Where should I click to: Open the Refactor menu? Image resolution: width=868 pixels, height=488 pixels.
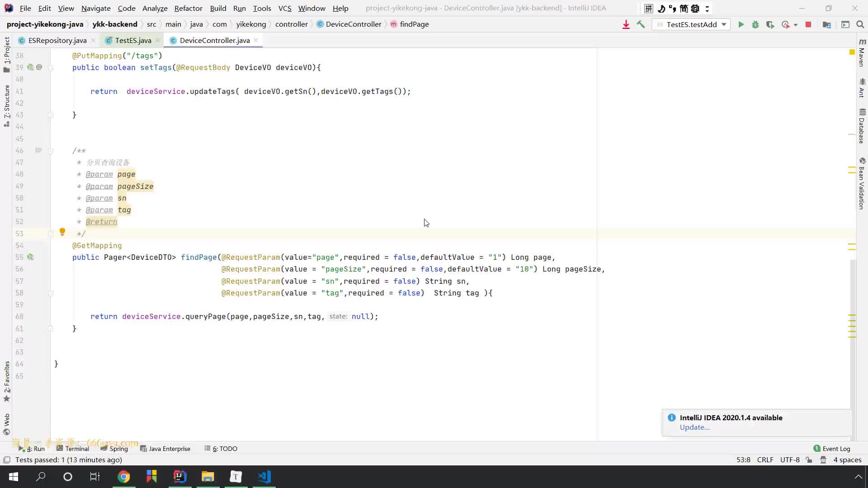tap(188, 8)
